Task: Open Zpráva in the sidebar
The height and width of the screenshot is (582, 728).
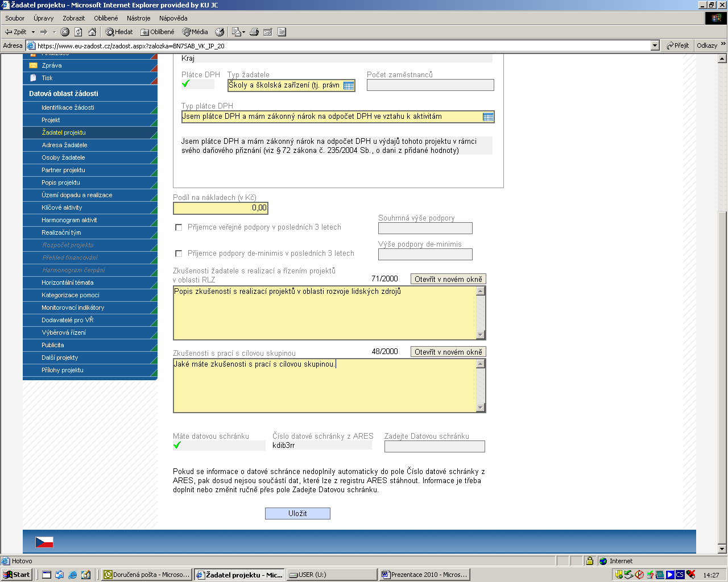Action: 90,65
